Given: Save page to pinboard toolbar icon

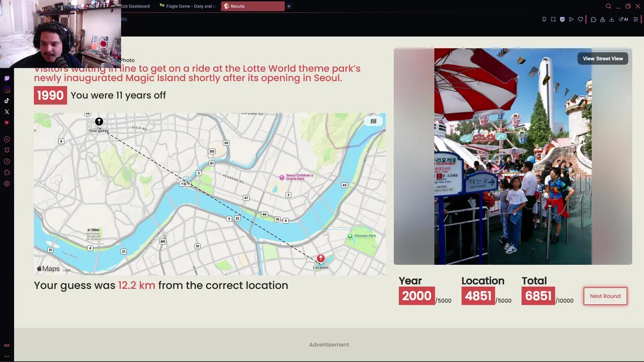Looking at the screenshot, I should click(544, 19).
